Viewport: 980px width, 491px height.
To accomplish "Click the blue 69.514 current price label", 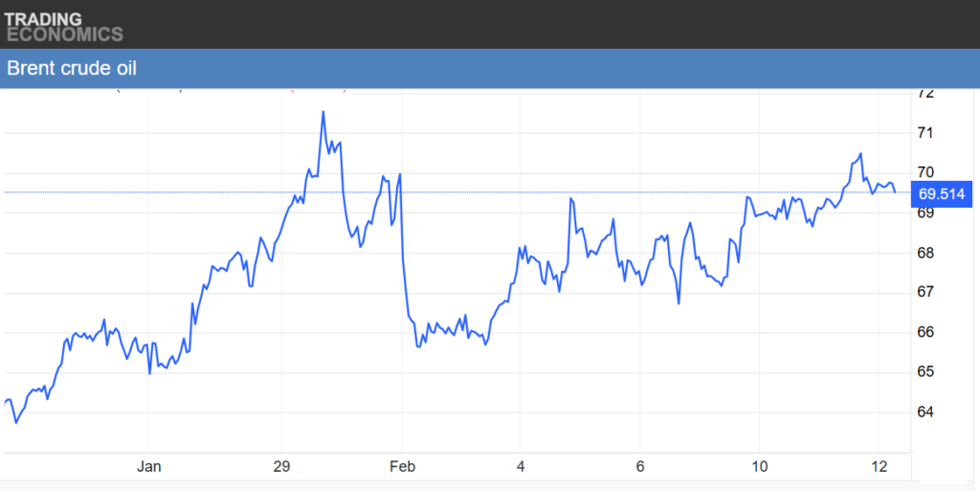I will pyautogui.click(x=943, y=194).
